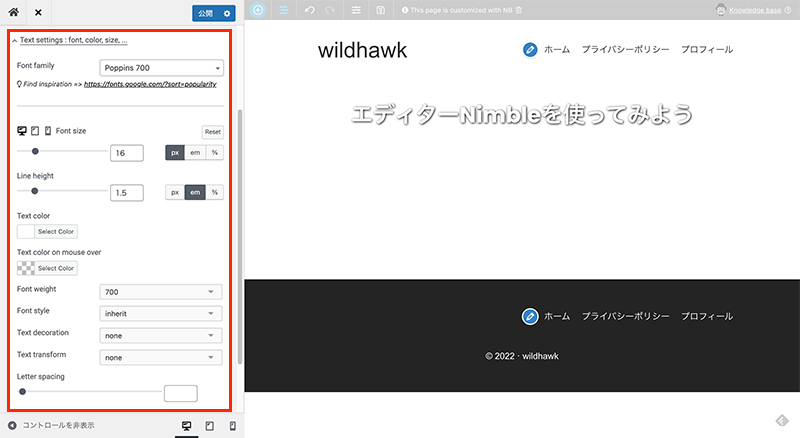
Task: Set the line height unit to px
Action: pyautogui.click(x=175, y=192)
